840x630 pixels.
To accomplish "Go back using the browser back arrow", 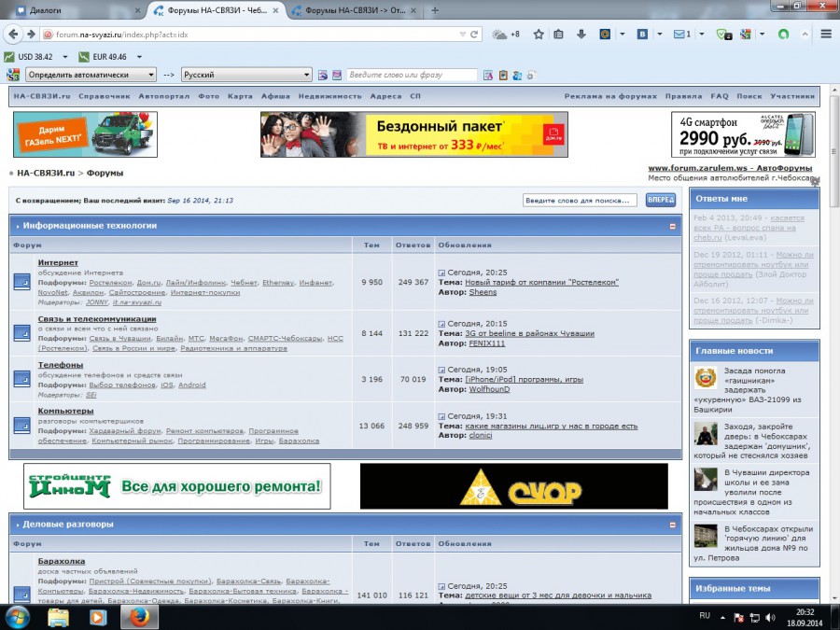I will tap(13, 35).
